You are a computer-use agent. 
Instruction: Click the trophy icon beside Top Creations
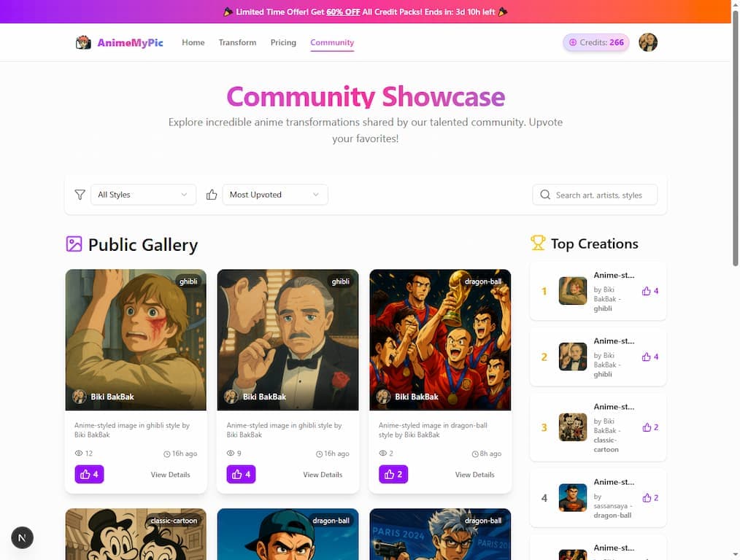(x=538, y=244)
